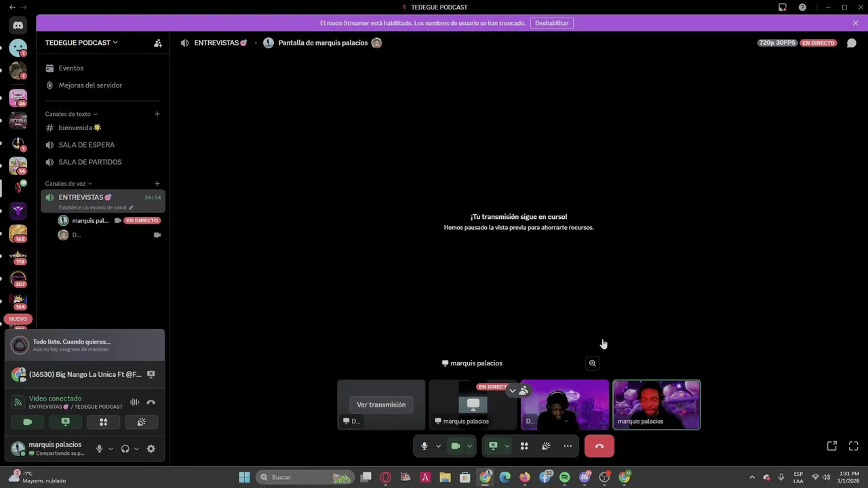868x488 pixels.
Task: Mute microphone in user panel
Action: click(x=100, y=449)
